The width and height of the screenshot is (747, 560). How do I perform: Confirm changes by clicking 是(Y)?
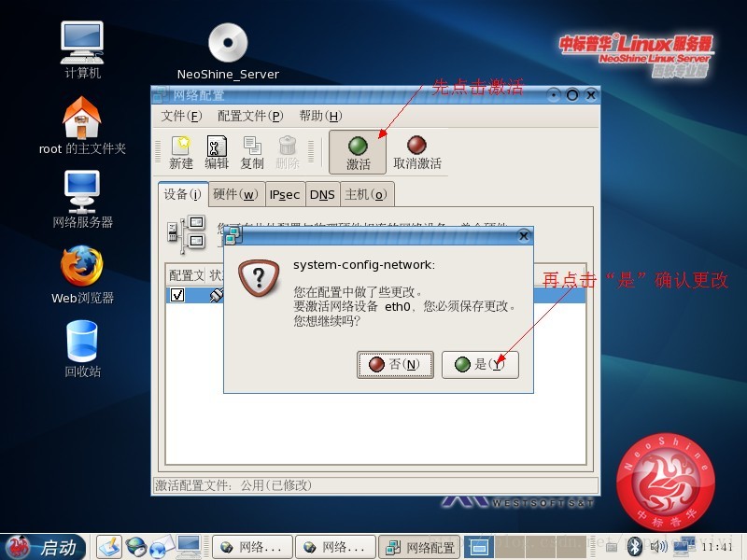(x=482, y=365)
